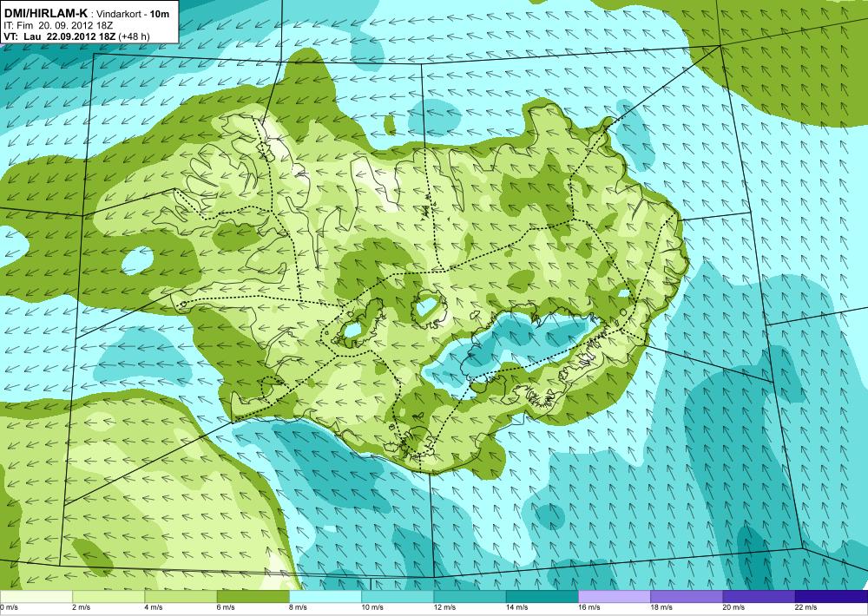Click the '22 m/s' legend label
The height and width of the screenshot is (616, 868).
(x=806, y=607)
